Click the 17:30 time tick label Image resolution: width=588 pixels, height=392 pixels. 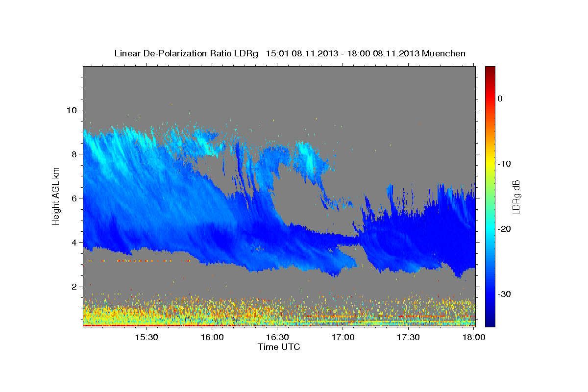click(408, 338)
